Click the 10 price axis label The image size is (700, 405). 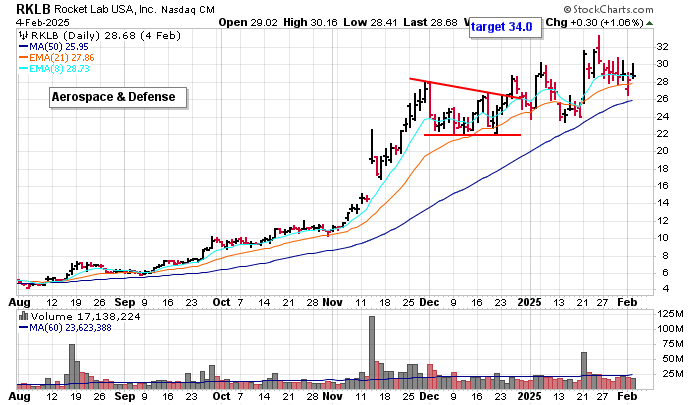(x=662, y=238)
